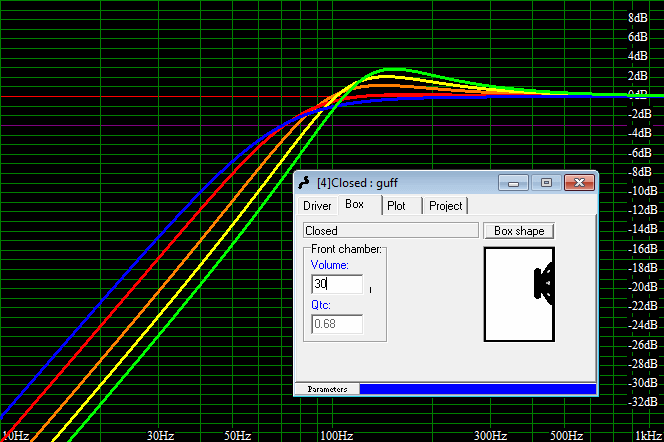664x442 pixels.
Task: Open the Project tab
Action: tap(445, 206)
